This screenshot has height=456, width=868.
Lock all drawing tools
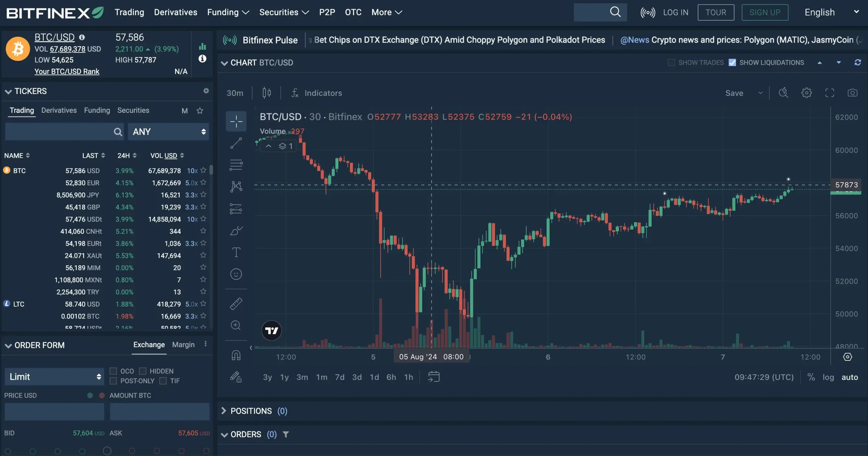[236, 377]
